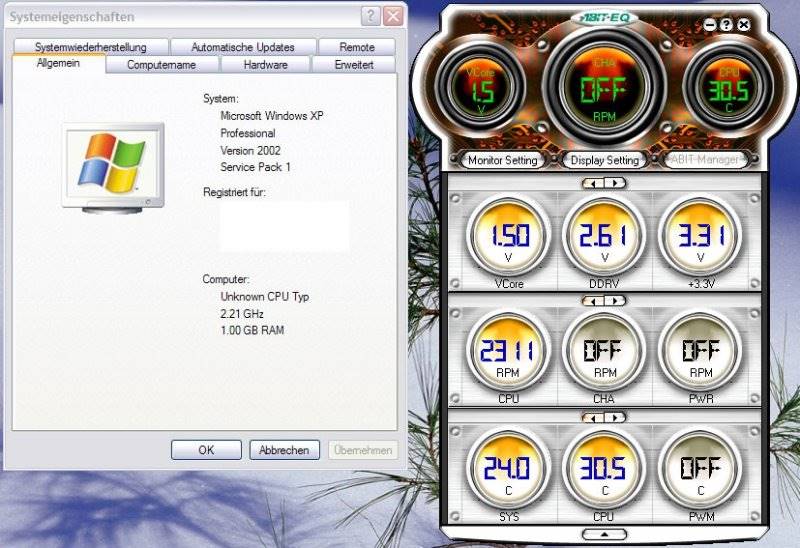Viewport: 800px width, 548px height.
Task: Open the Automatische Updates tab
Action: 243,47
